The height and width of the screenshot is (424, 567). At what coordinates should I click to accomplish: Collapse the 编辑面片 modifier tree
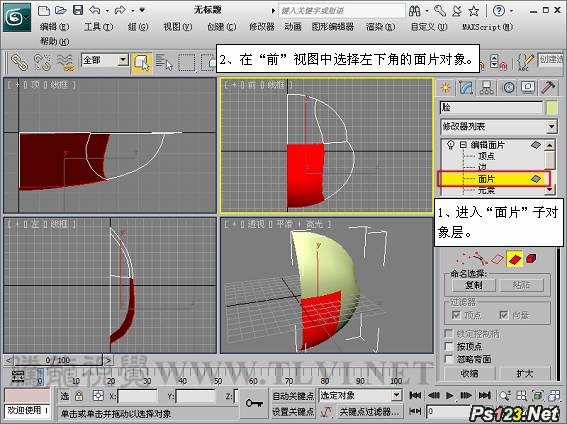point(463,145)
